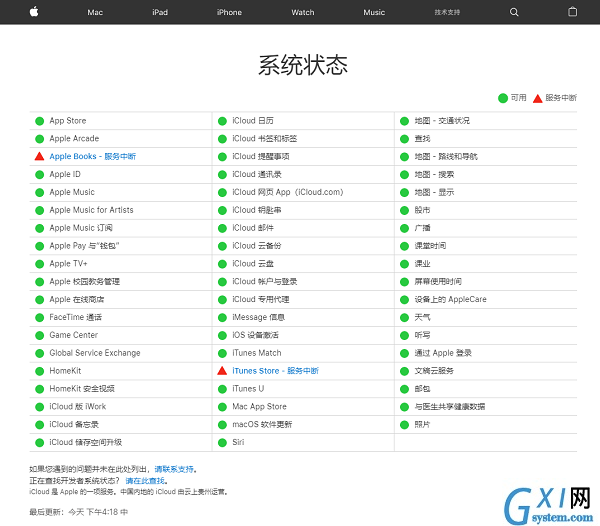
Task: Click green status dot for App Store
Action: 39,121
